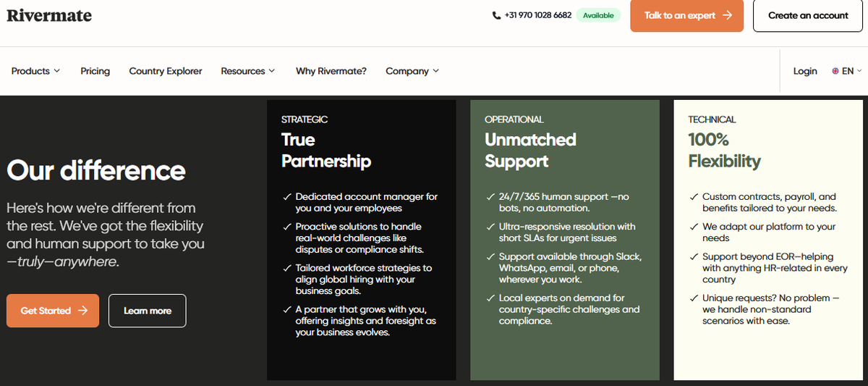Click the Rivermate logo
This screenshot has height=386, width=868.
(49, 15)
